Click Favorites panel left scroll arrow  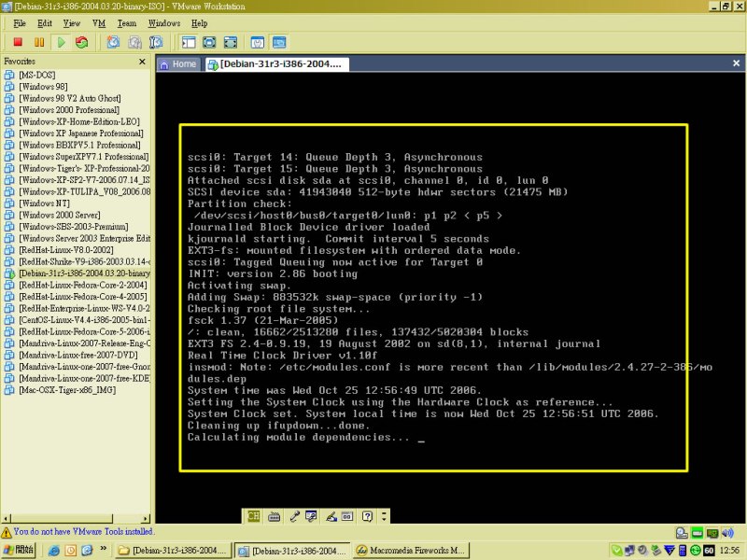click(x=7, y=519)
